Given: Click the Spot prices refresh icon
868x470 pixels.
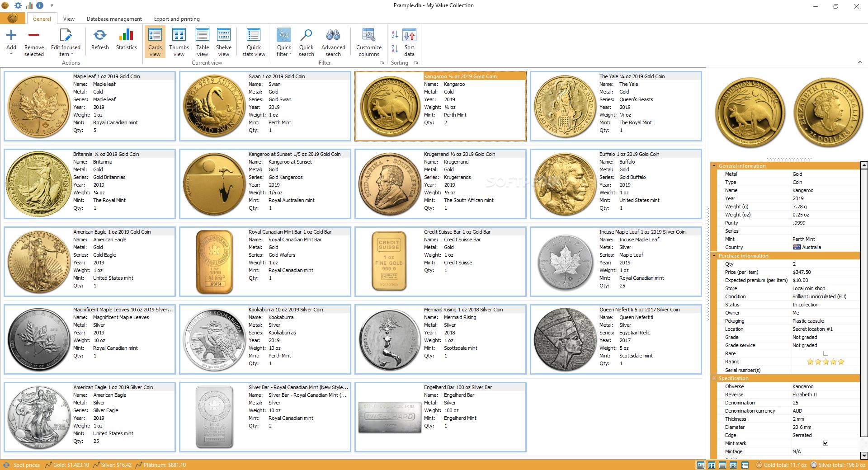Looking at the screenshot, I should pos(6,465).
